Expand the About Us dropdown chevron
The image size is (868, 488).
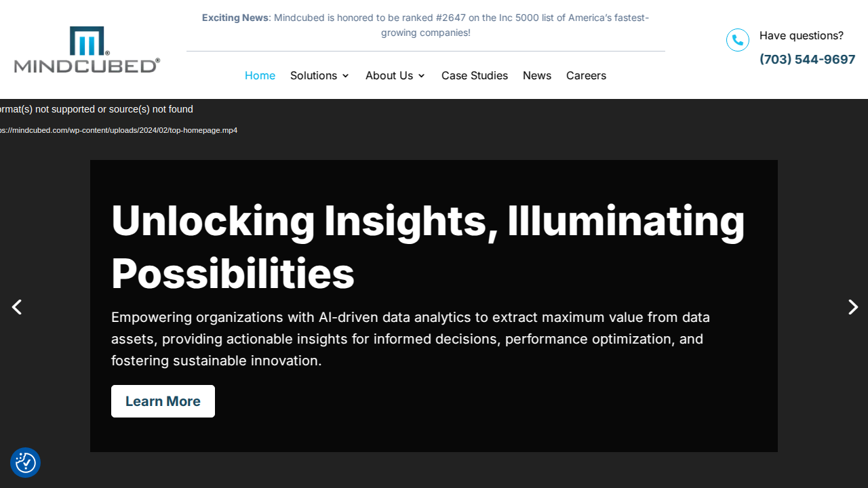click(x=421, y=76)
